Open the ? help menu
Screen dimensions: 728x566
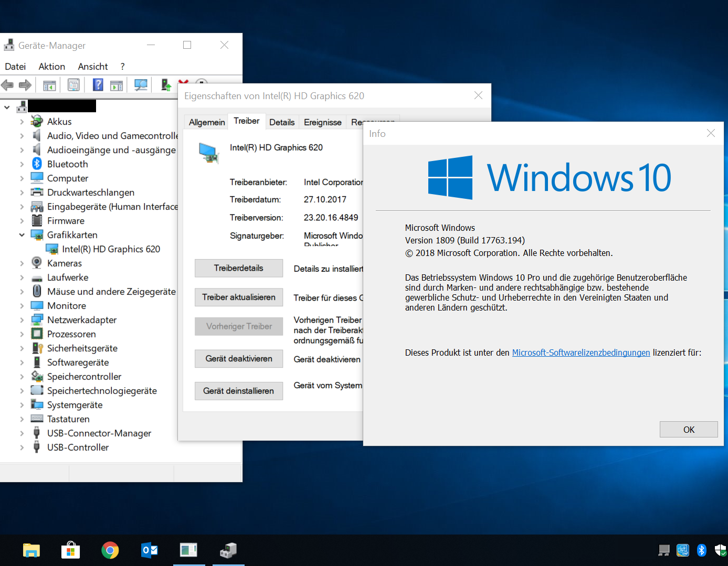(x=122, y=67)
